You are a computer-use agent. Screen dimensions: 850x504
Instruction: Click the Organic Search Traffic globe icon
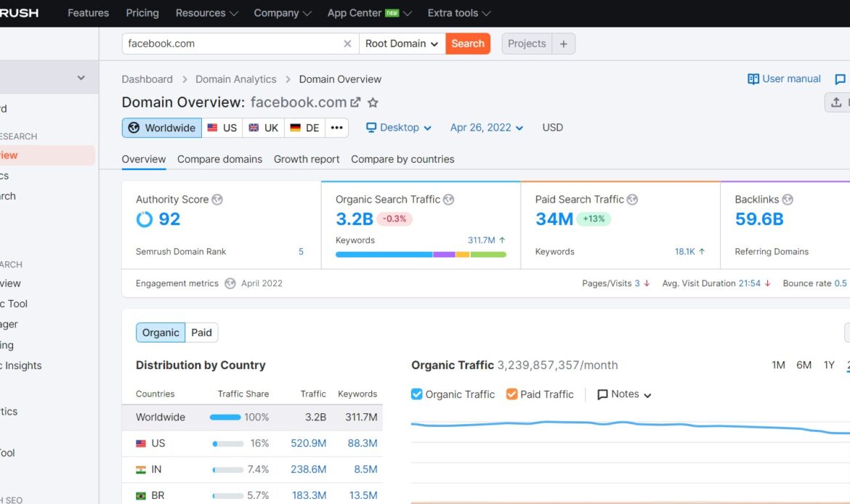pyautogui.click(x=448, y=200)
